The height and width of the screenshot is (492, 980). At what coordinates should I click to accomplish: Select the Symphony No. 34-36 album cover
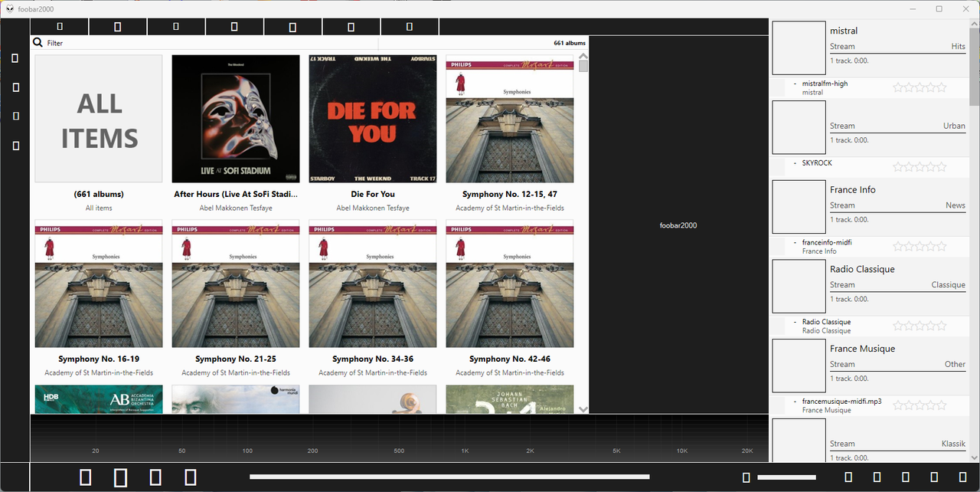373,284
